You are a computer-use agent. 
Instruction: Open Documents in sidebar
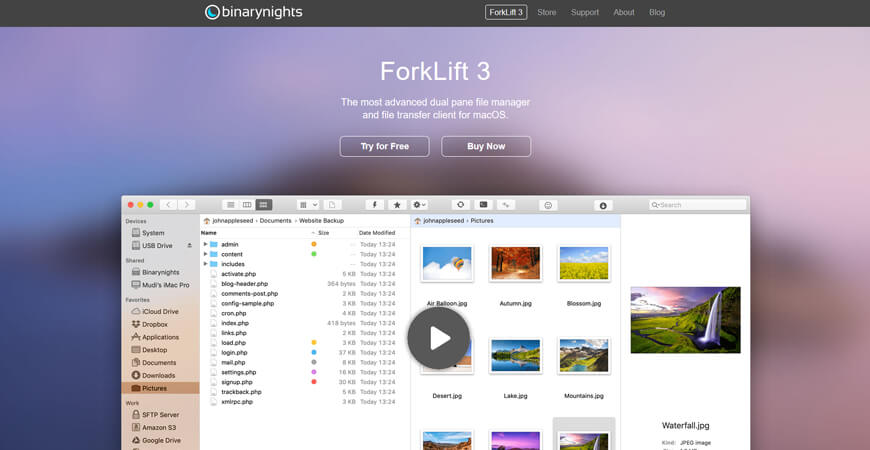[x=160, y=362]
